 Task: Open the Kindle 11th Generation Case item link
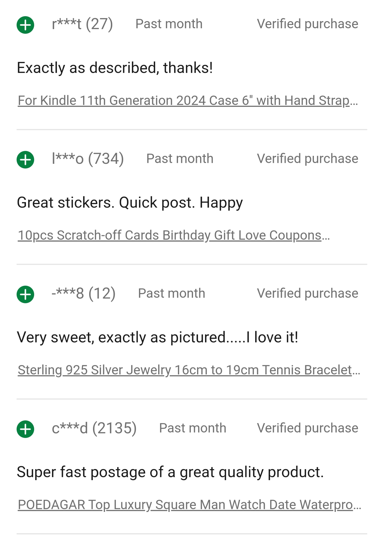coord(187,100)
